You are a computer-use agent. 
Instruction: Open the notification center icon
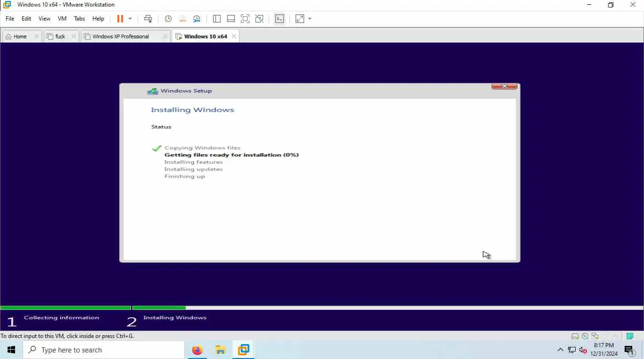point(629,350)
